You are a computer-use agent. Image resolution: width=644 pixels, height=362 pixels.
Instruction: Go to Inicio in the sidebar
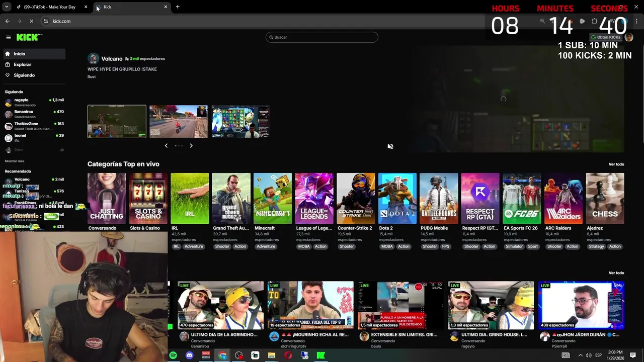[x=34, y=54]
